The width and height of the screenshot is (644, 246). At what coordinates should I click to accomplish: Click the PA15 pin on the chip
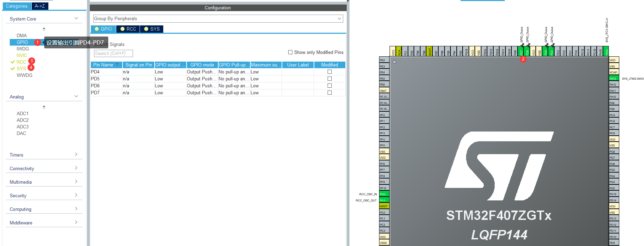tap(600, 51)
